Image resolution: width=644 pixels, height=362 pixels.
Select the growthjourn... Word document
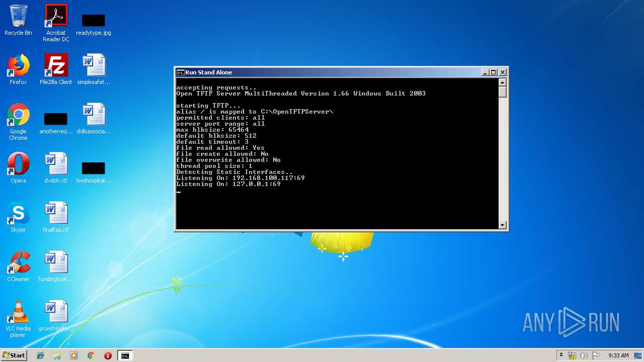click(56, 316)
